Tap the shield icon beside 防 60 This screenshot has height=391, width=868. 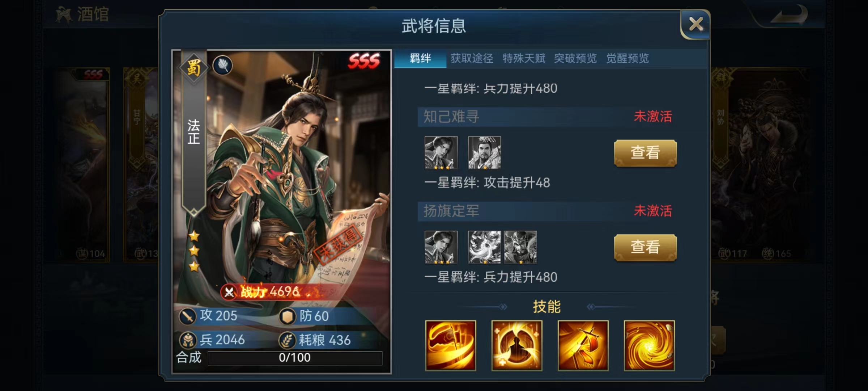(288, 316)
